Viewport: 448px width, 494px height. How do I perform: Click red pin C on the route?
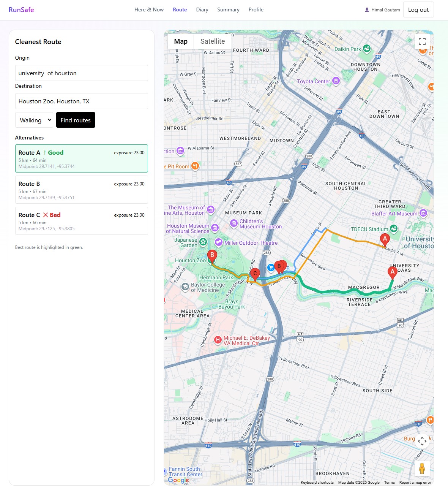(x=255, y=274)
